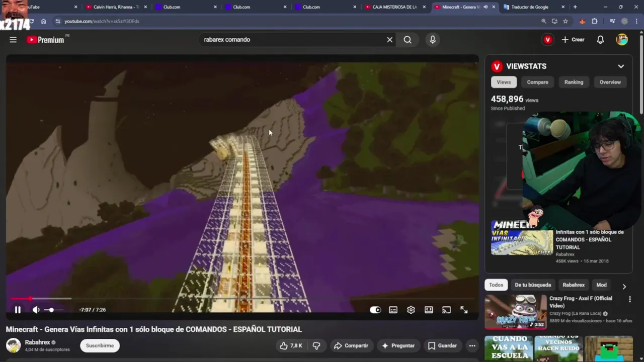The width and height of the screenshot is (644, 362).
Task: Open Crazy Frog - Axel F title
Action: click(x=581, y=302)
